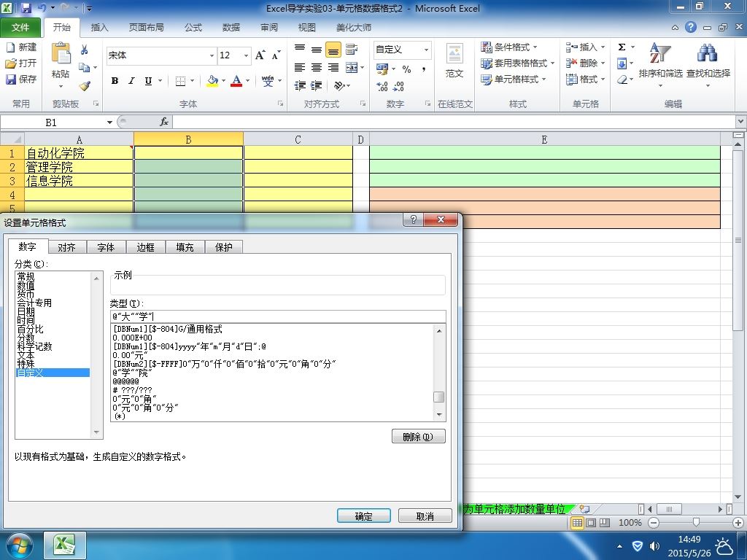
Task: Click the AutoSum sigma icon
Action: coord(622,47)
